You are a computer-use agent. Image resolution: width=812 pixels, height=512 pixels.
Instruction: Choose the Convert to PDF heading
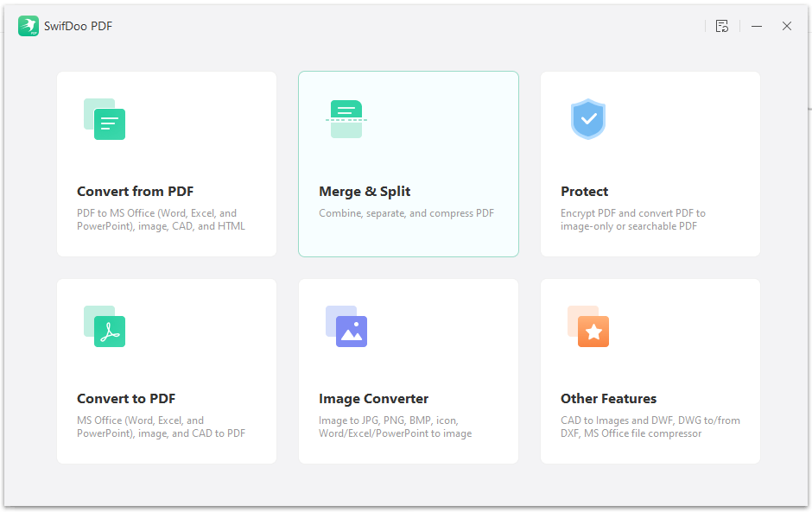(x=126, y=399)
